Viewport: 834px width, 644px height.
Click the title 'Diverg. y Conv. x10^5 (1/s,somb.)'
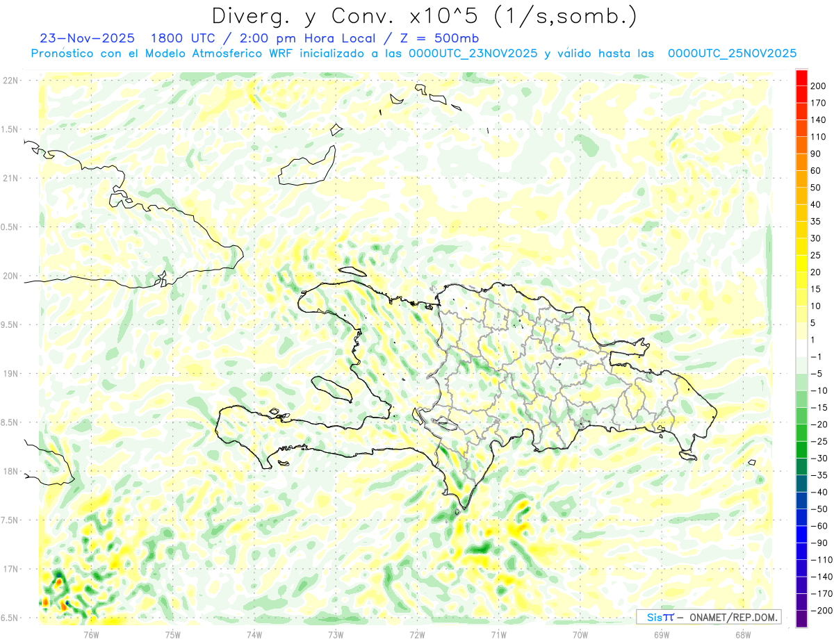pyautogui.click(x=424, y=16)
